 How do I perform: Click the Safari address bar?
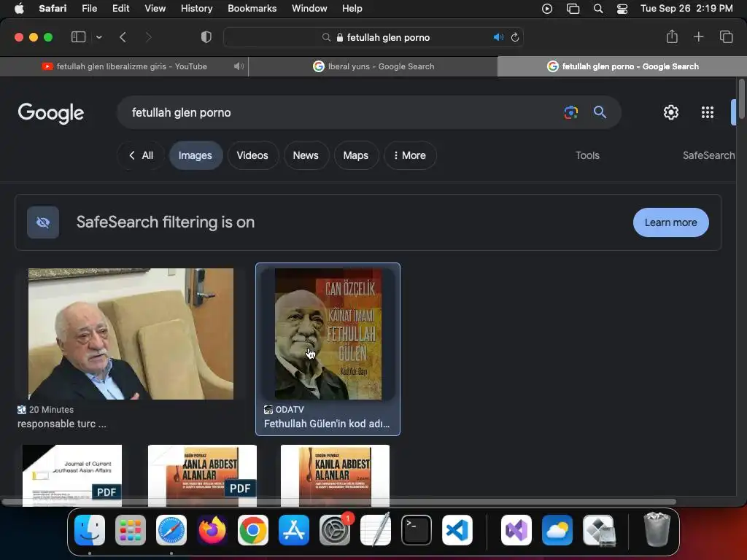[373, 37]
